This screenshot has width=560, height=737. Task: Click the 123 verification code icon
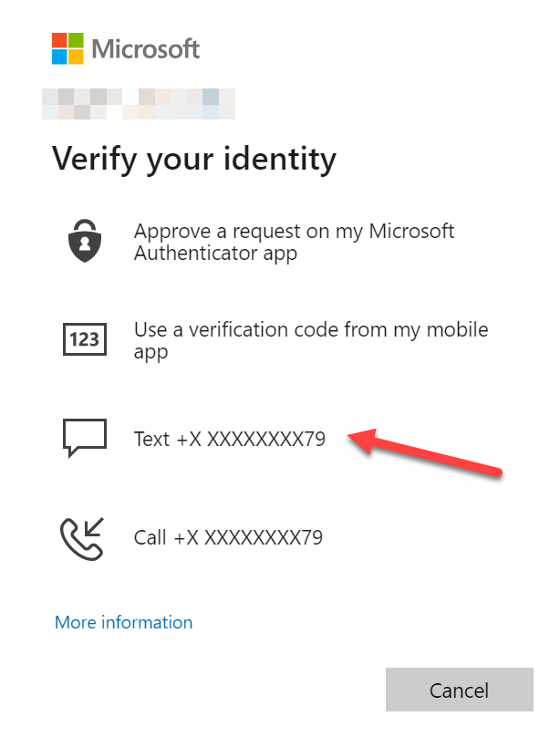click(x=85, y=340)
